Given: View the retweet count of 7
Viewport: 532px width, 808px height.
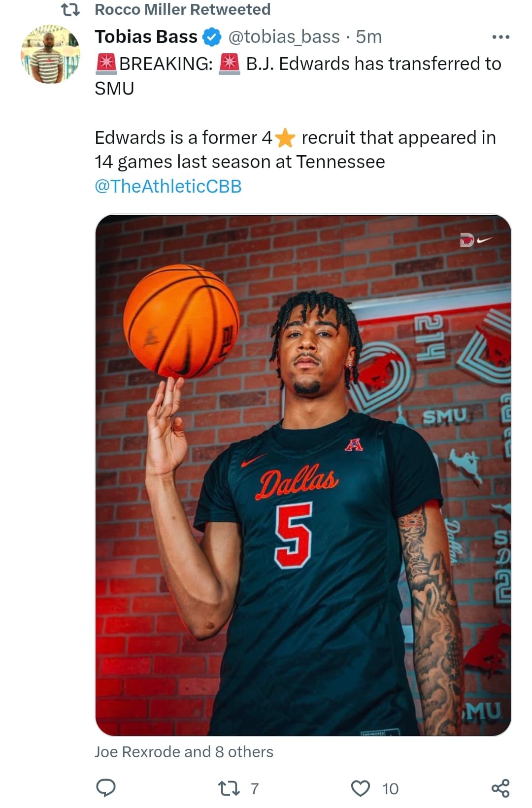Looking at the screenshot, I should [255, 789].
